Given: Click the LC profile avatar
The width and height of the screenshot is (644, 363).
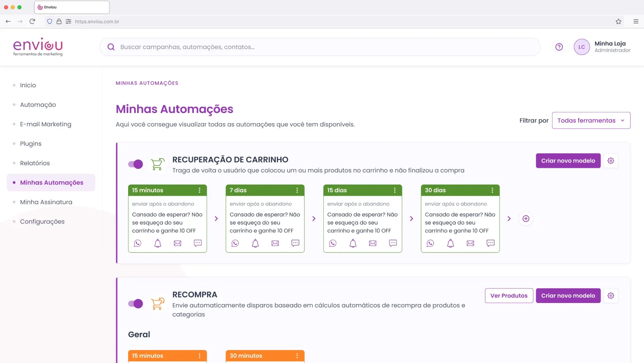Looking at the screenshot, I should [x=582, y=47].
